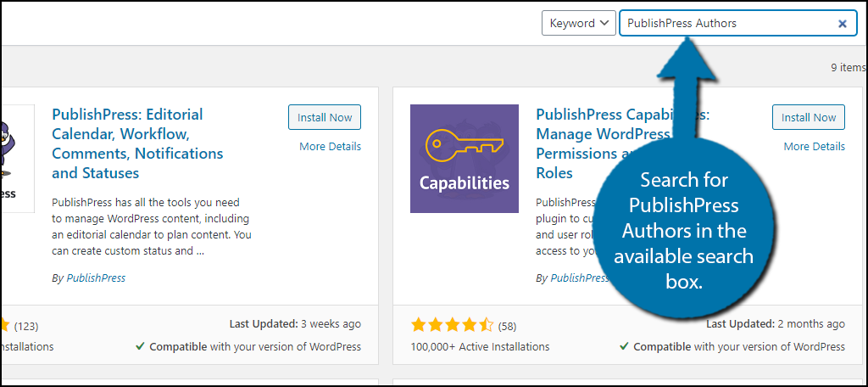The height and width of the screenshot is (387, 868).
Task: Open the Keyword search type dropdown
Action: (x=578, y=24)
